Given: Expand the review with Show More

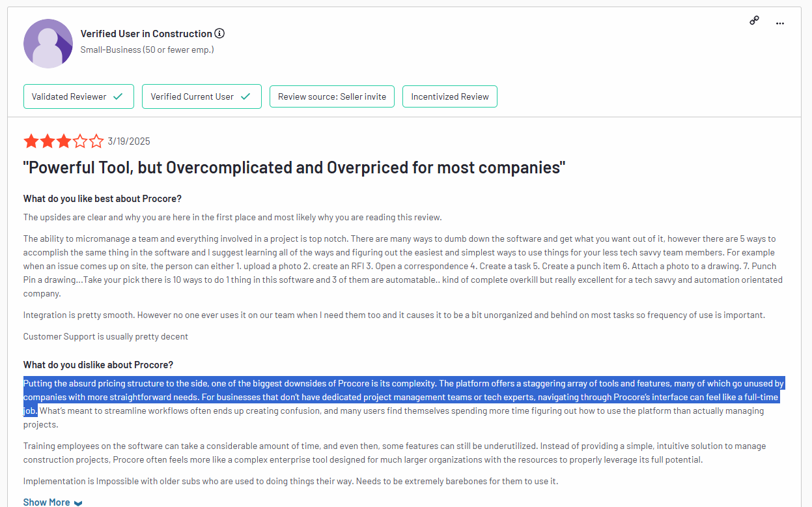Looking at the screenshot, I should pyautogui.click(x=53, y=502).
